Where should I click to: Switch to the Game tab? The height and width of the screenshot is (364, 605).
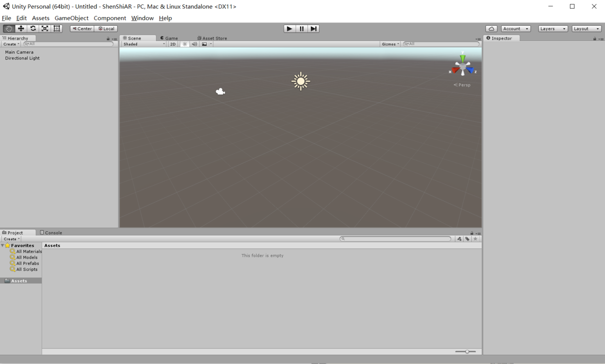pyautogui.click(x=169, y=38)
